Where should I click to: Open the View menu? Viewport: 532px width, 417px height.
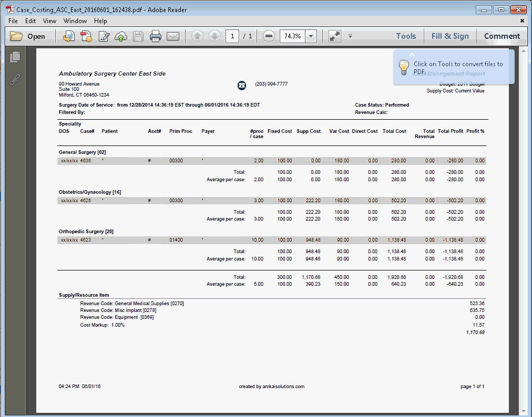point(49,21)
